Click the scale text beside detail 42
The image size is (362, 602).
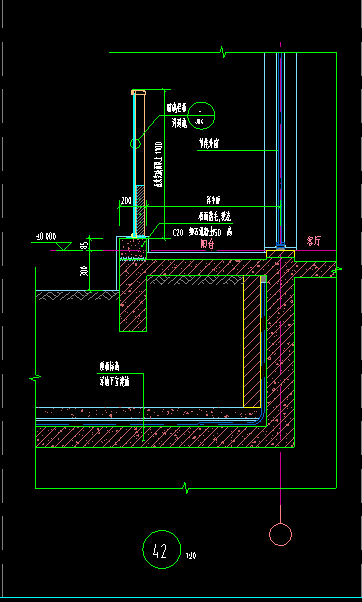[191, 555]
